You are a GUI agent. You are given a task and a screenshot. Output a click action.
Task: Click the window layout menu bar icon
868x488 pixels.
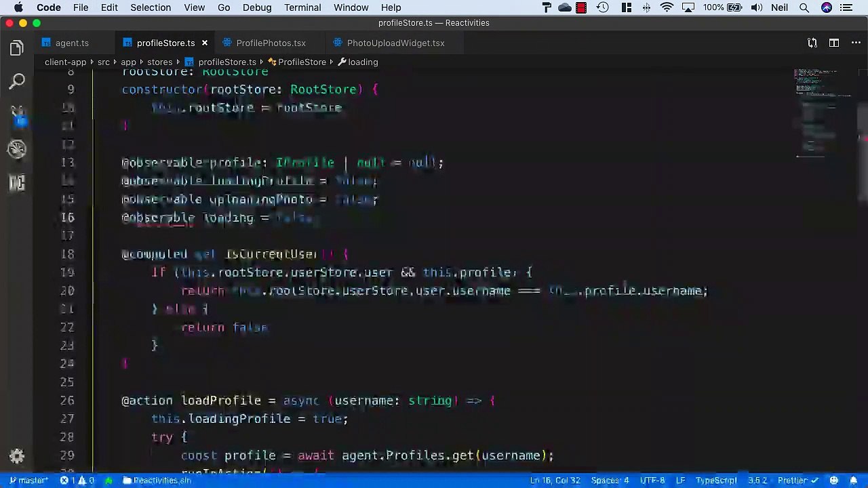(x=627, y=7)
